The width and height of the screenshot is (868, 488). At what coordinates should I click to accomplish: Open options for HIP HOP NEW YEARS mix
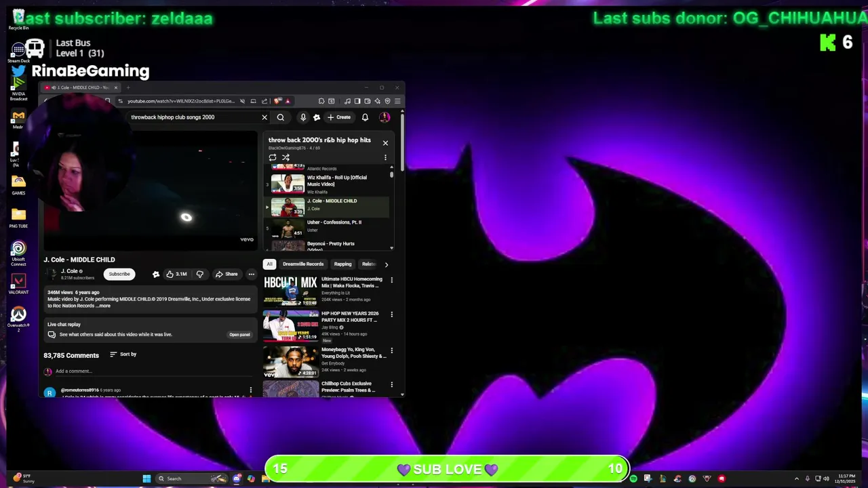[391, 314]
